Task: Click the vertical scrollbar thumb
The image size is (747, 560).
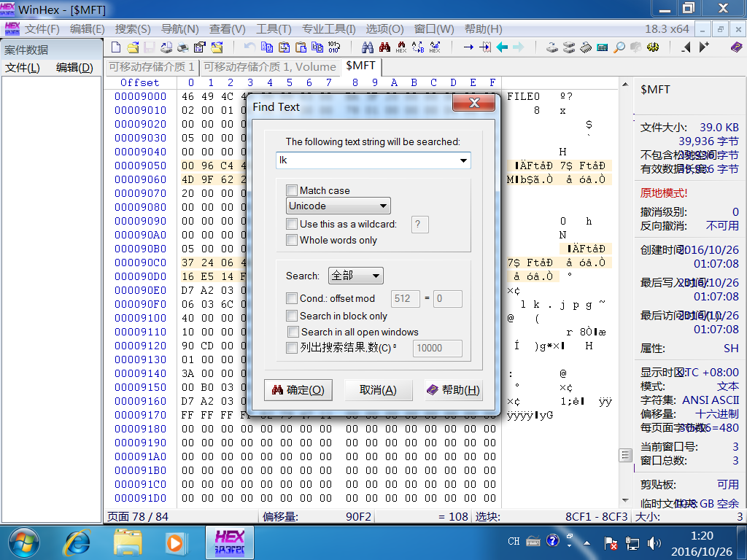Action: pos(625,455)
